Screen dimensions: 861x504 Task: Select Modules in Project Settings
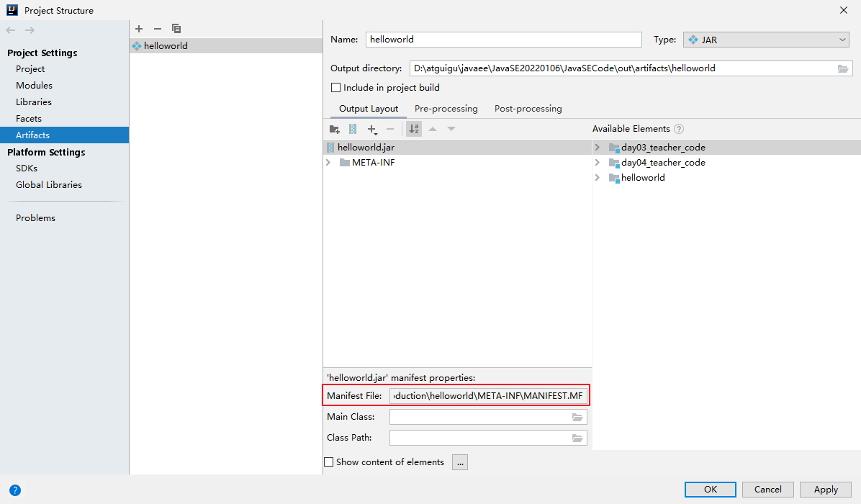(34, 86)
